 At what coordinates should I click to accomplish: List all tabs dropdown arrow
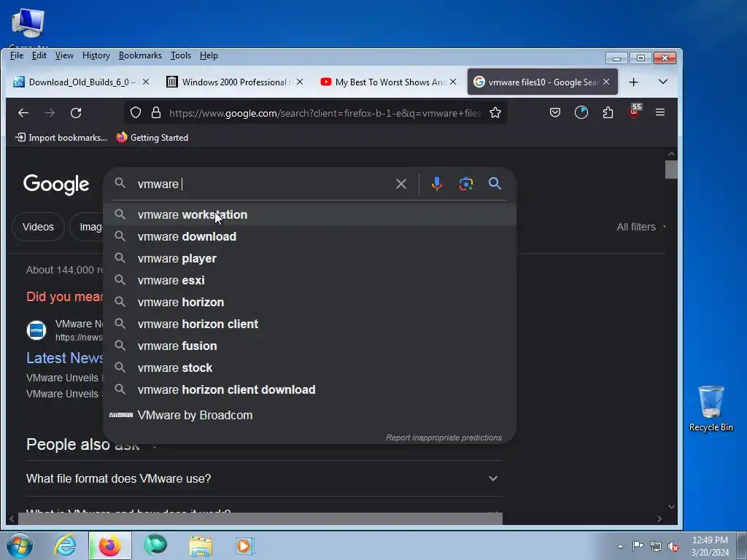662,82
